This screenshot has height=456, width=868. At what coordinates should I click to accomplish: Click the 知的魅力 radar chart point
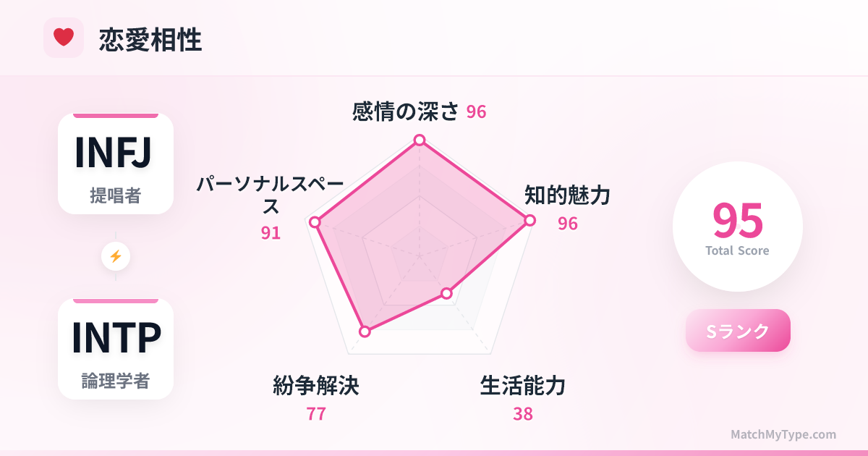[529, 220]
